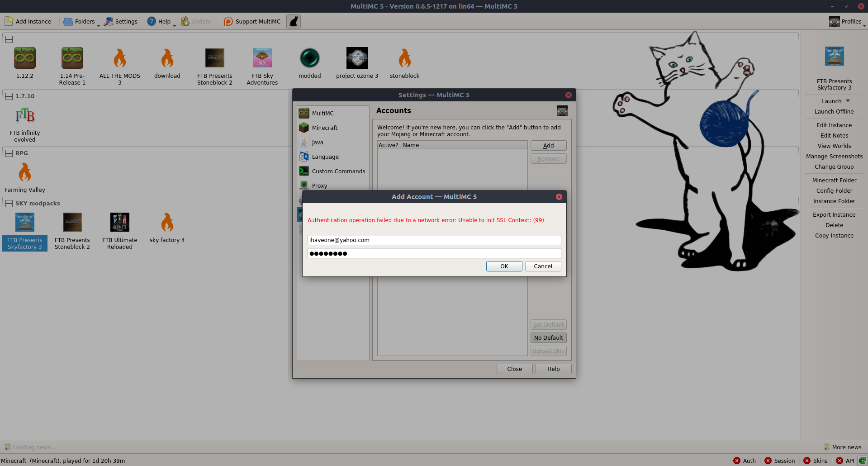Collapse the SKY modpacks instance group
This screenshot has height=466, width=868.
point(9,203)
